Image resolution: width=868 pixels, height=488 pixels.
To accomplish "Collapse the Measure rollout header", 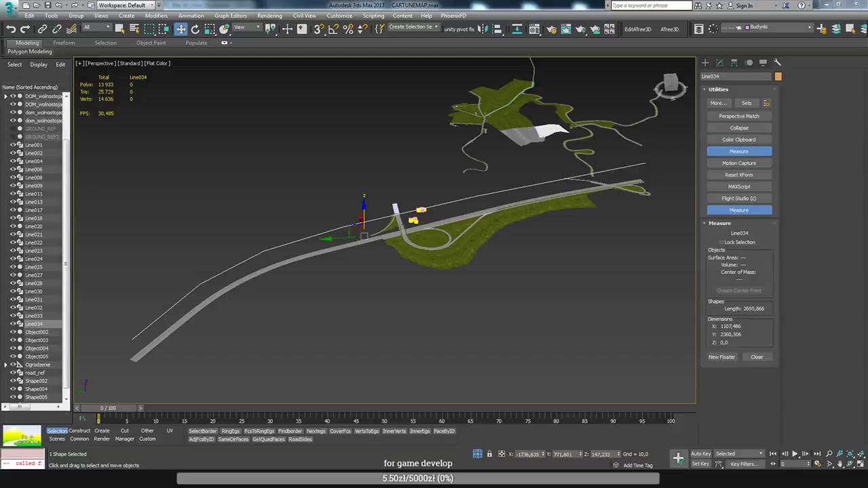I will pos(719,223).
